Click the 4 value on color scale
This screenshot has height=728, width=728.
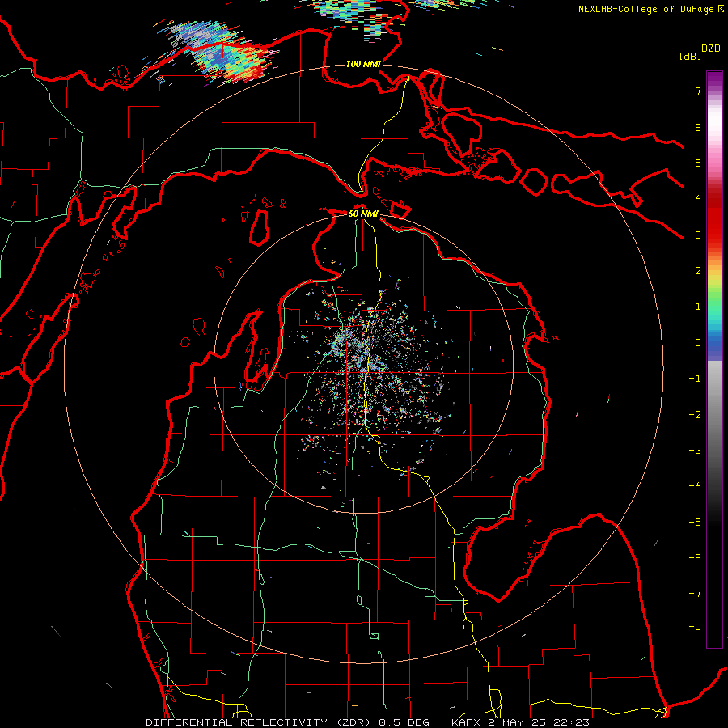pyautogui.click(x=698, y=199)
